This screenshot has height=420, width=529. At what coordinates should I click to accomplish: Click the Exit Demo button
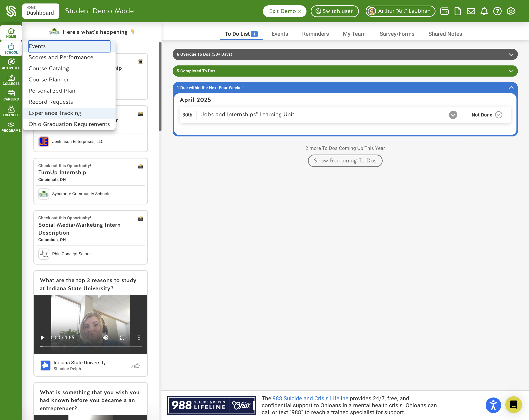pos(284,11)
